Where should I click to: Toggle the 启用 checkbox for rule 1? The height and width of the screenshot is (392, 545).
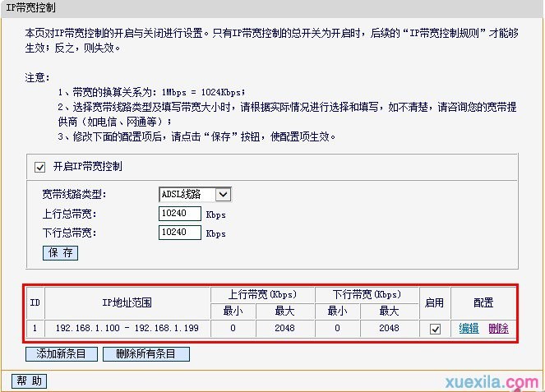[435, 329]
